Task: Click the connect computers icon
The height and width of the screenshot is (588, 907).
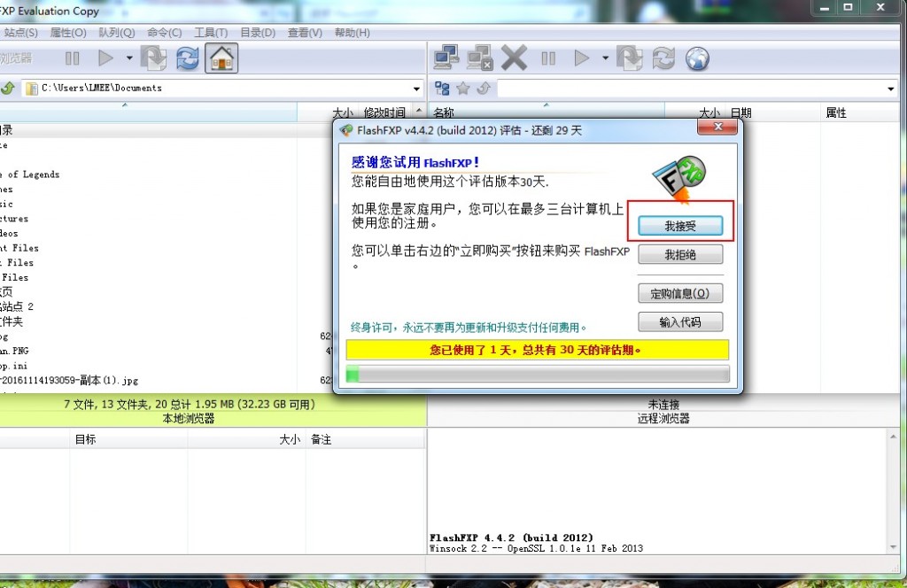Action: (446, 58)
